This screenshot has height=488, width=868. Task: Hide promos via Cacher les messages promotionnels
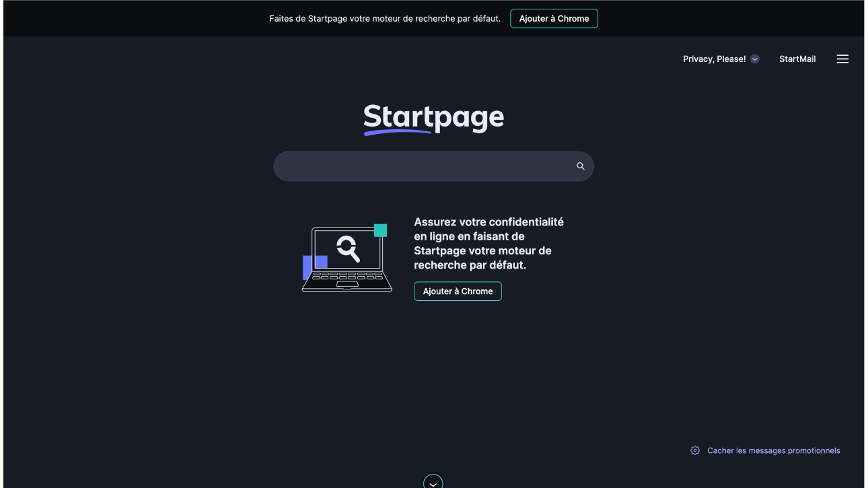(x=773, y=450)
